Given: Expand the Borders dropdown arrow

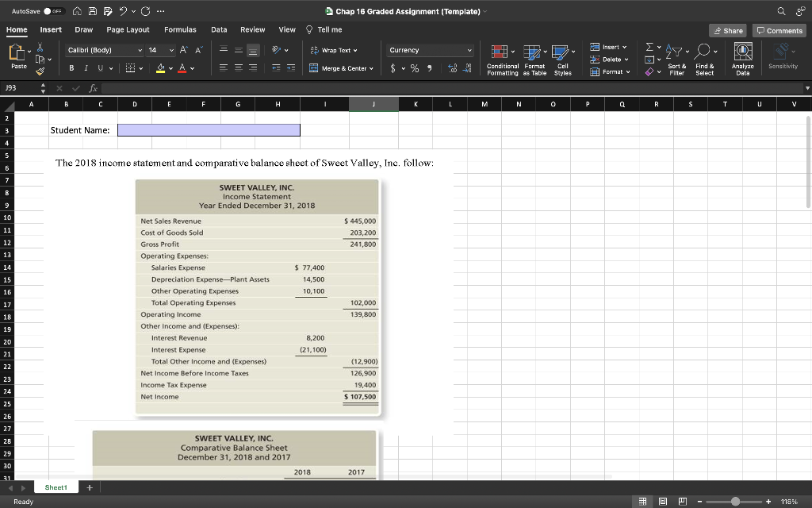Looking at the screenshot, I should pyautogui.click(x=141, y=68).
